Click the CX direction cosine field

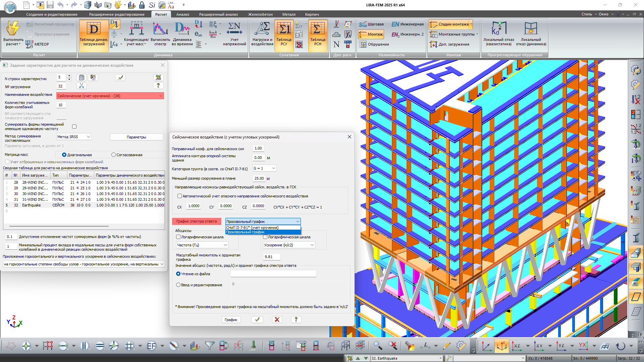click(x=194, y=206)
